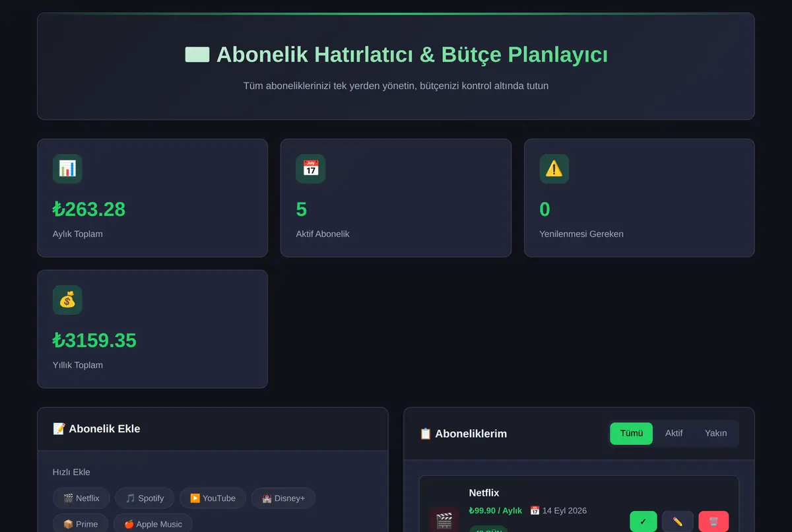Image resolution: width=792 pixels, height=532 pixels.
Task: Quick add Disney+ subscription chip
Action: tap(283, 498)
